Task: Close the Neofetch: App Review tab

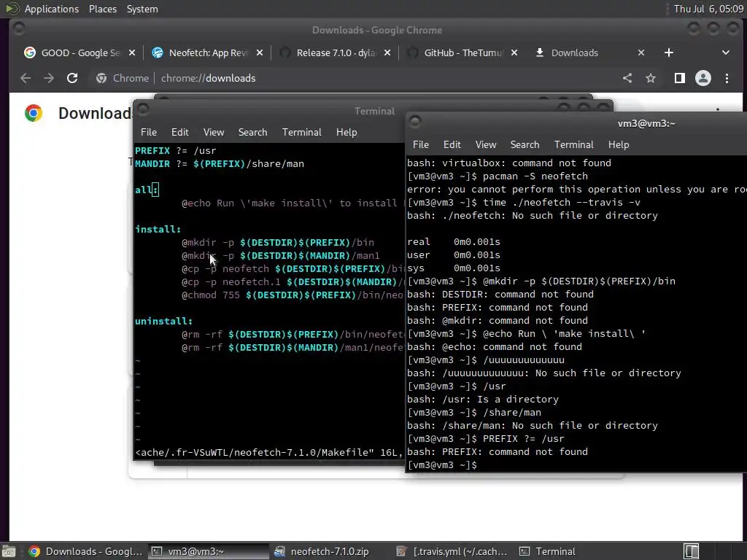Action: pos(260,52)
